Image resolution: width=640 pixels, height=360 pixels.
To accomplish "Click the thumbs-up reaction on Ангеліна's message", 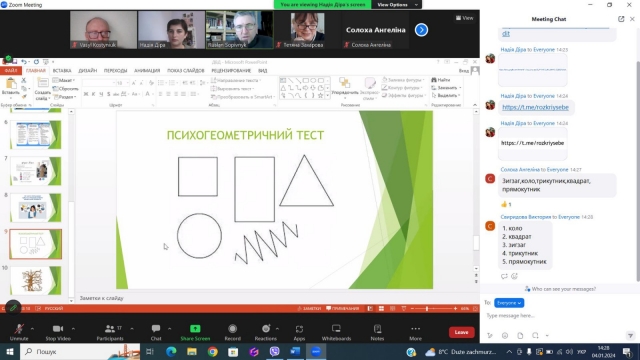I will [x=506, y=204].
